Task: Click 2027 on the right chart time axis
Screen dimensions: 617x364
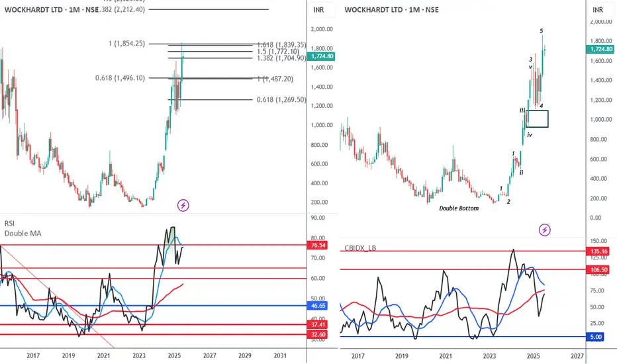Action: (x=577, y=356)
